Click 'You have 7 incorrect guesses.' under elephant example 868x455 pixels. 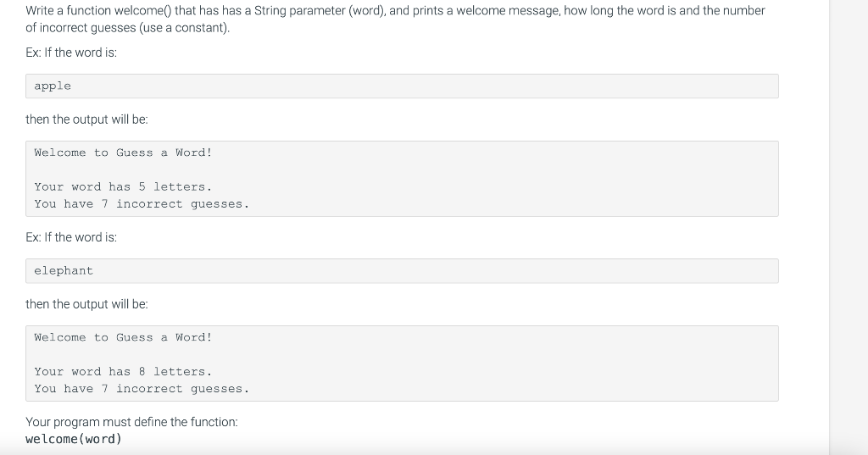[142, 389]
